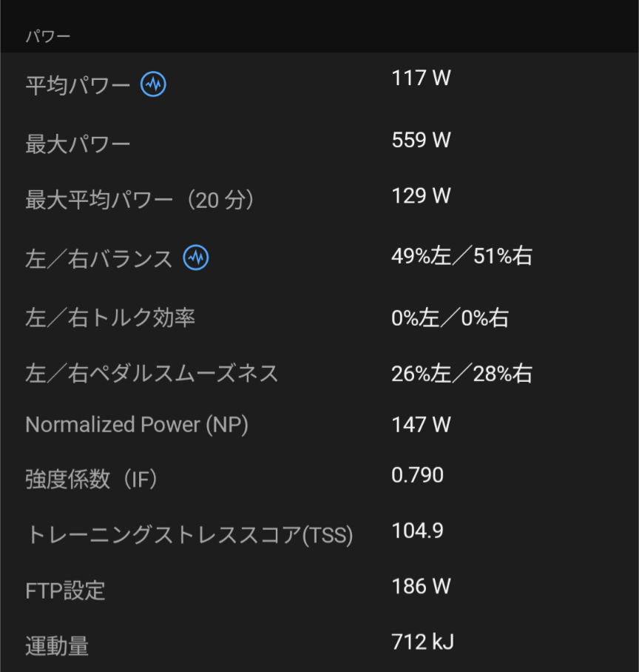Click the 左／右バランス label text
Image resolution: width=639 pixels, height=672 pixels.
(x=98, y=259)
